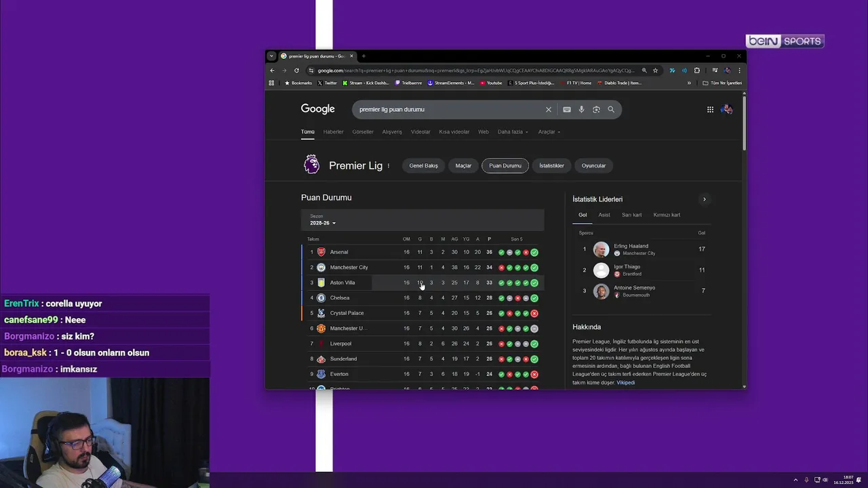This screenshot has width=868, height=488.
Task: Open the Chrome three-dot menu
Action: [x=739, y=70]
